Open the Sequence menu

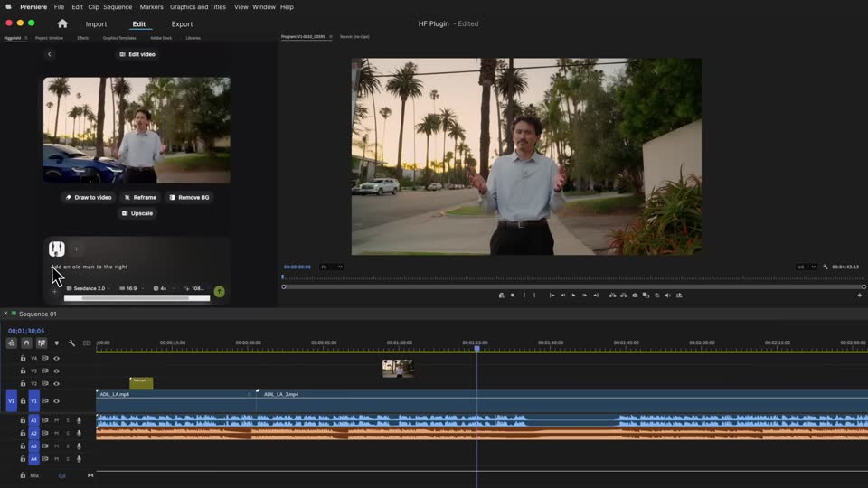click(118, 7)
